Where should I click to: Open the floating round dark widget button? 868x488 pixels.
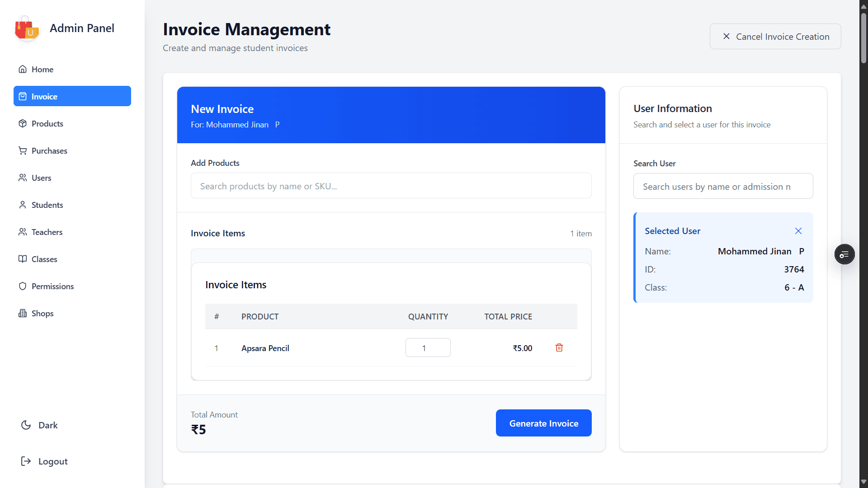click(x=844, y=254)
